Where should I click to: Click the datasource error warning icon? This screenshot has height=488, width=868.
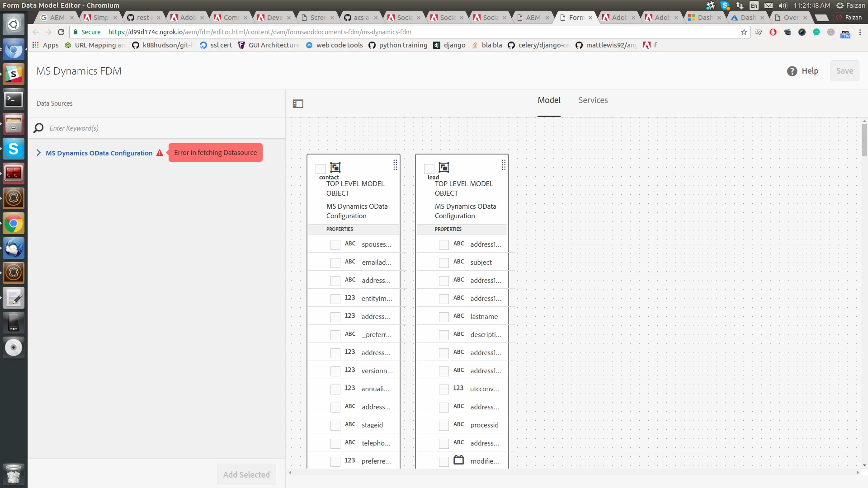point(160,153)
